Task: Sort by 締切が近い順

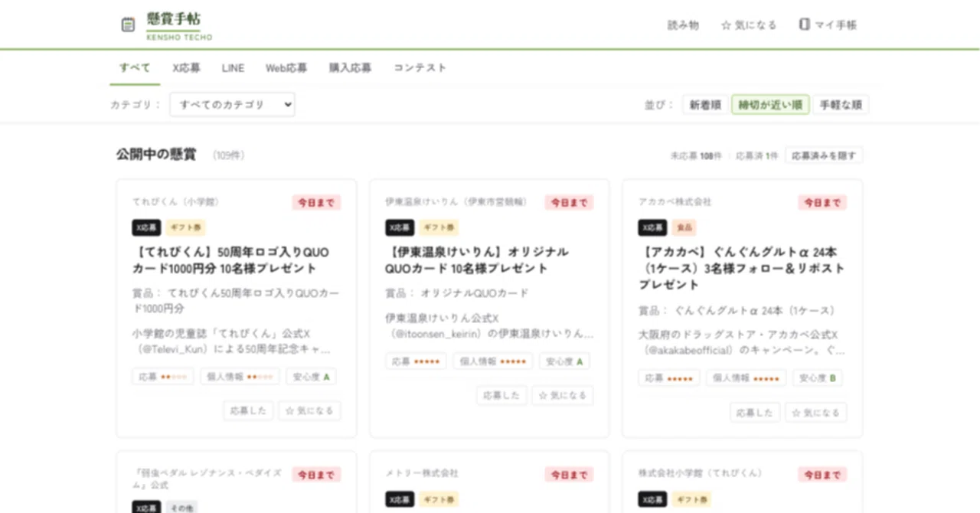Action: (x=770, y=105)
